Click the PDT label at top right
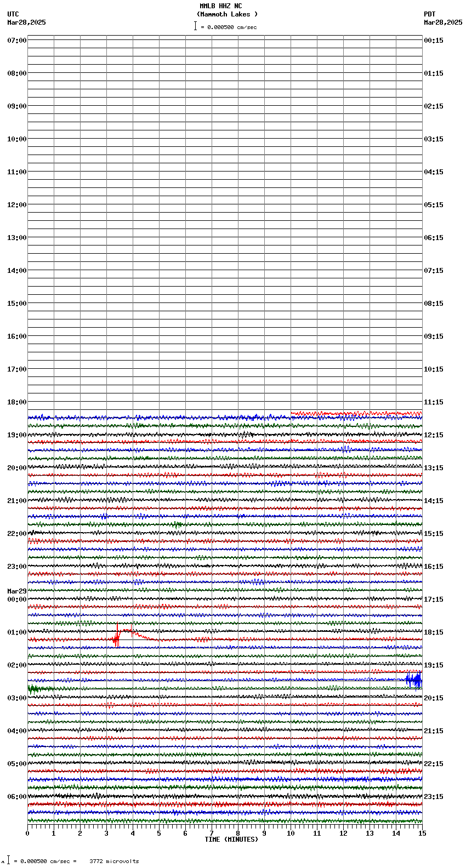 [x=430, y=14]
